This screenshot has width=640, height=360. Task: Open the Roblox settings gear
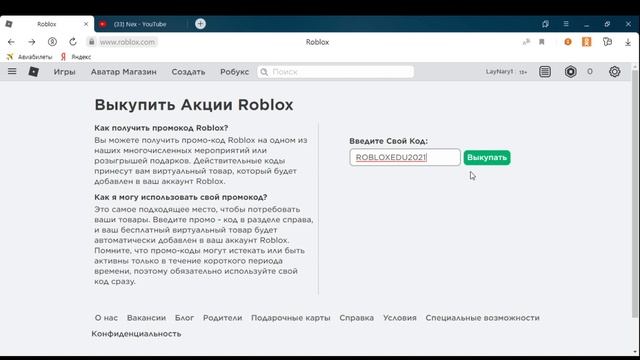coord(614,72)
